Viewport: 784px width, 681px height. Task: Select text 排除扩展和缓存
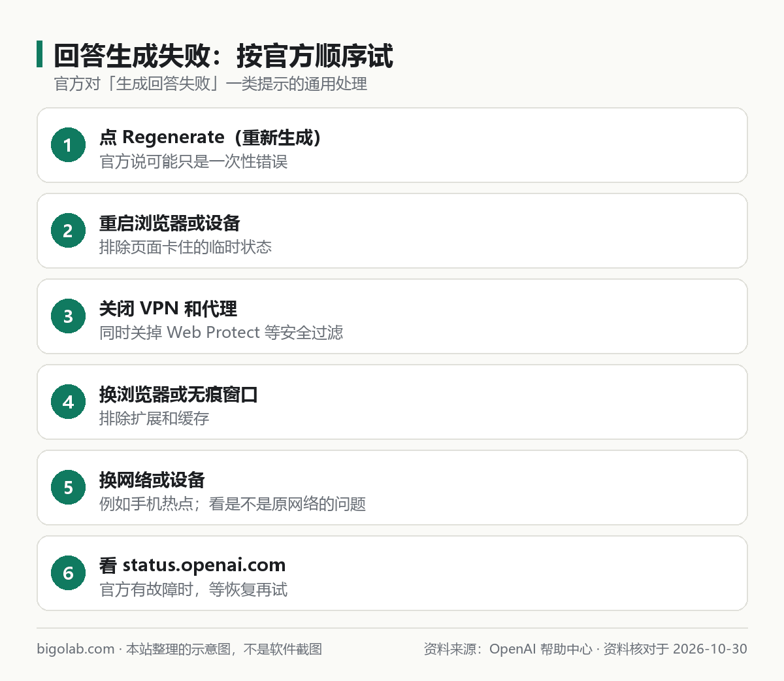coord(154,418)
